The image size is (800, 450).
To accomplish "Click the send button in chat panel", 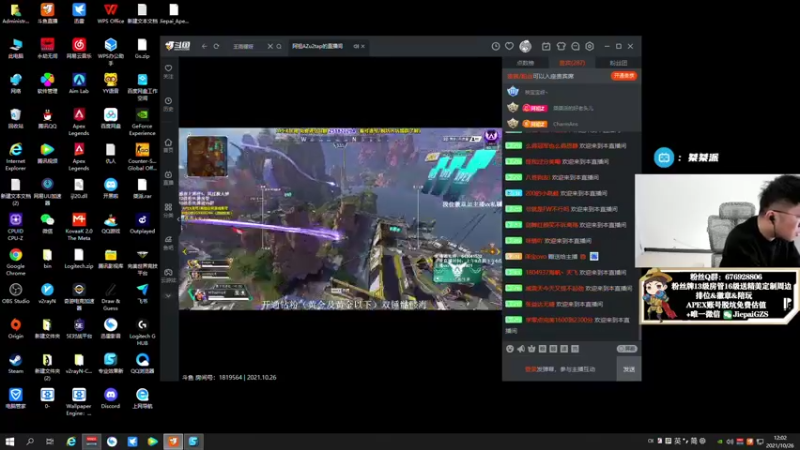I will tap(629, 369).
